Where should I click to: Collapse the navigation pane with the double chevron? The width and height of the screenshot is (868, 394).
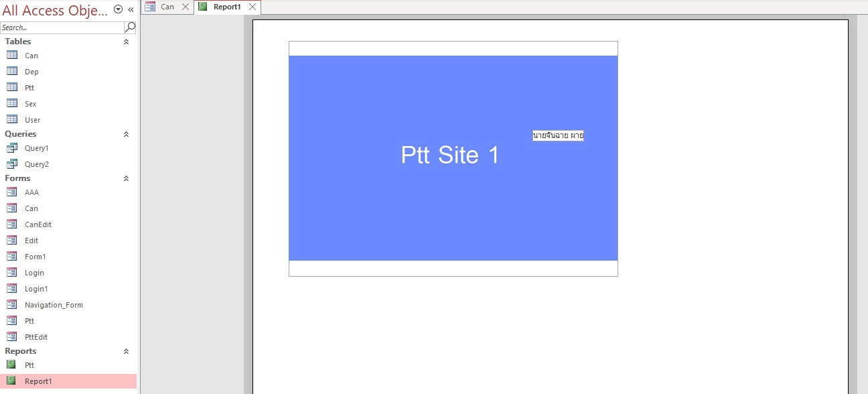tap(131, 9)
